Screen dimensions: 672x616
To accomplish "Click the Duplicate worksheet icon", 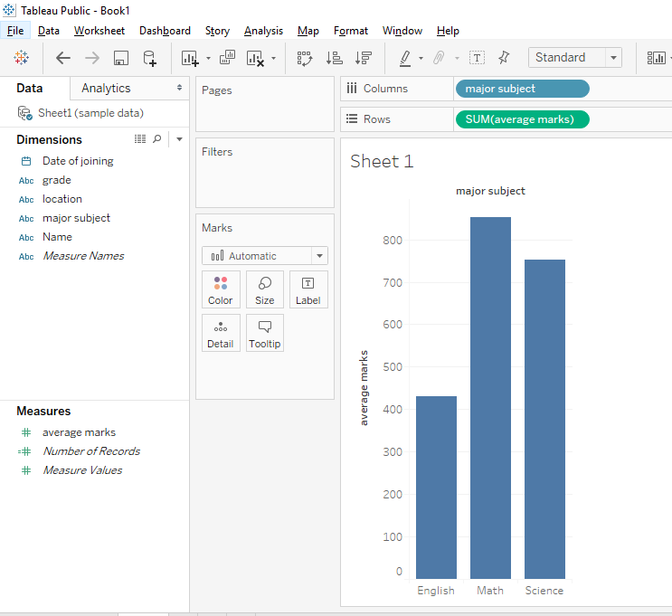I will (227, 58).
